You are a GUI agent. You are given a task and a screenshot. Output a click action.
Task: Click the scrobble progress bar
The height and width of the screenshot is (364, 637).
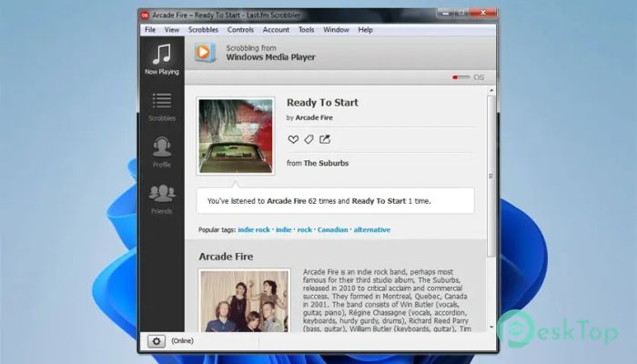(x=461, y=77)
